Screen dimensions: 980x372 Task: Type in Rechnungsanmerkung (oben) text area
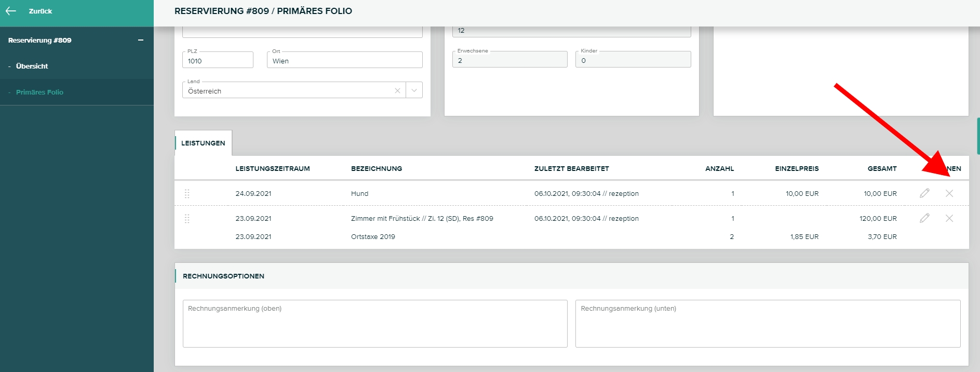pos(374,324)
